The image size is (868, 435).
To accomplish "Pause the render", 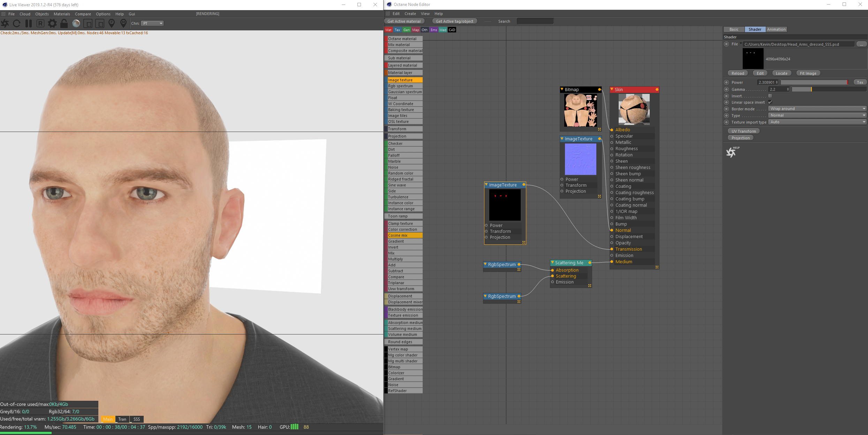I will click(x=29, y=23).
